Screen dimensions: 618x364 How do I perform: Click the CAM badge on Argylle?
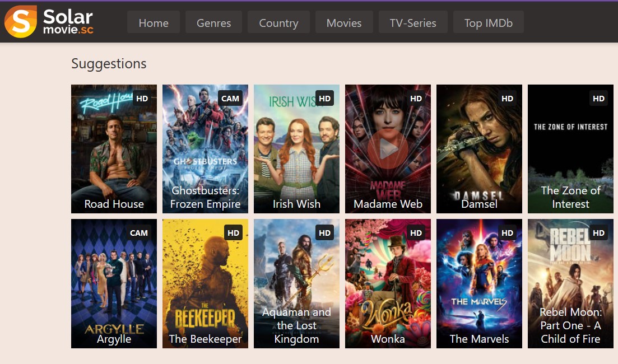[139, 233]
